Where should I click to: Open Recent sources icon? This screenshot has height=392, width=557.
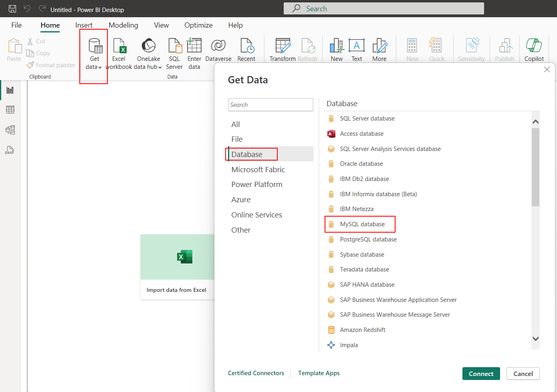[x=246, y=46]
